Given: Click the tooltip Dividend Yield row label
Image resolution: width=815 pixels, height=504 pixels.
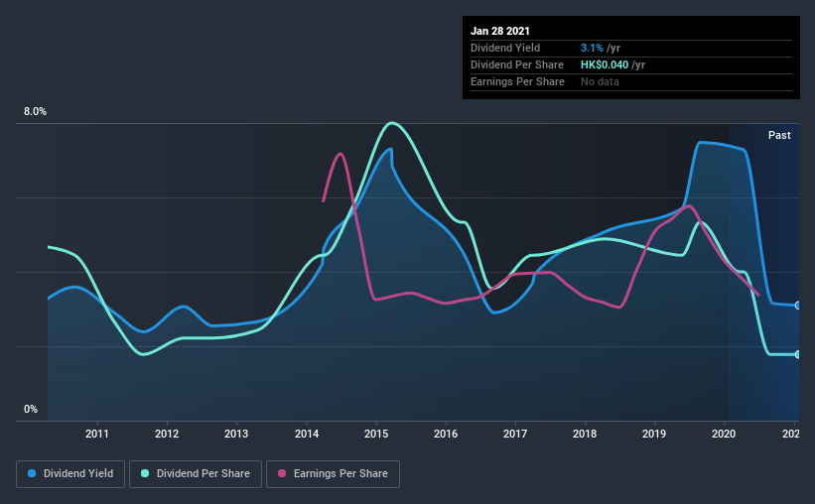Looking at the screenshot, I should click(505, 48).
